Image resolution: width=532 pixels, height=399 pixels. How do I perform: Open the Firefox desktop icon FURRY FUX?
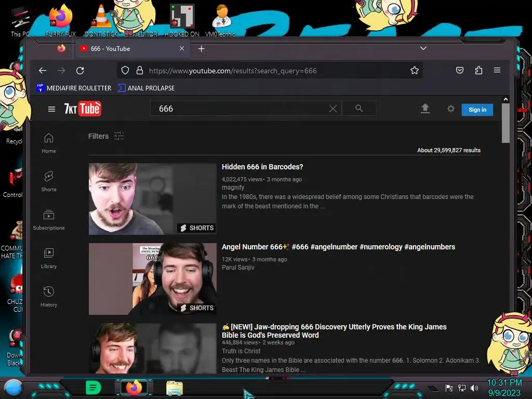click(60, 21)
